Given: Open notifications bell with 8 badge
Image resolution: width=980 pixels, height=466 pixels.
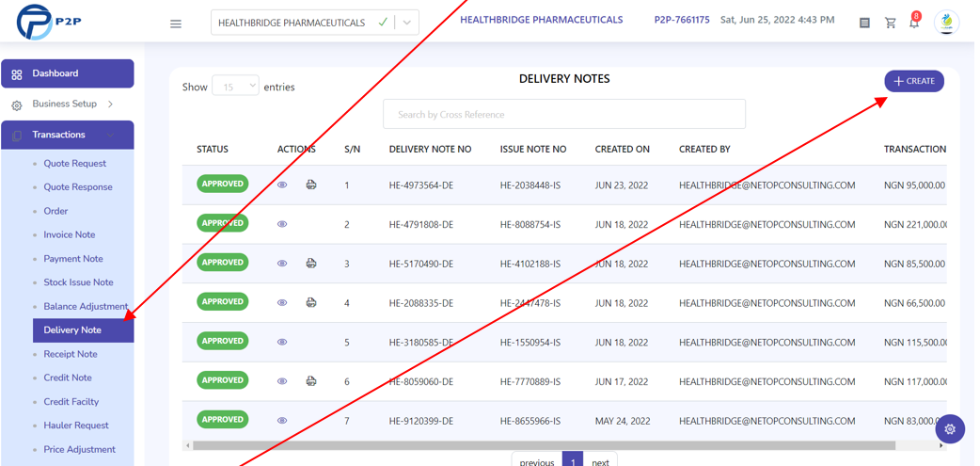Looking at the screenshot, I should coord(914,22).
